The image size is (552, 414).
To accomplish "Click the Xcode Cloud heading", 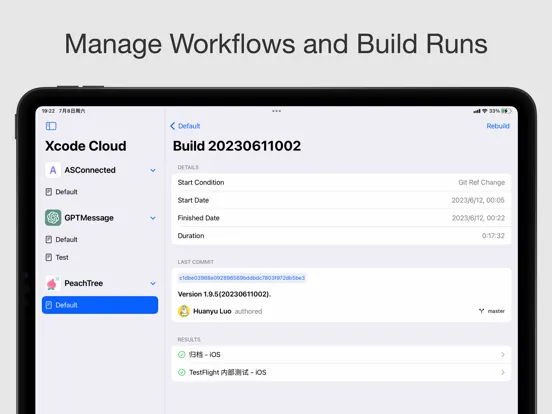I will (86, 146).
